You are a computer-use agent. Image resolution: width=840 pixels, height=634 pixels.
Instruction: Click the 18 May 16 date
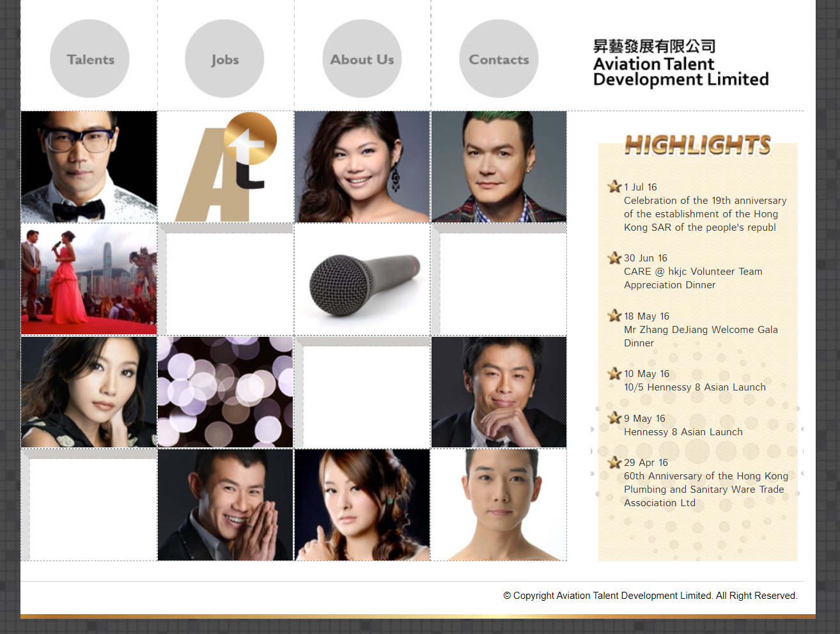click(x=647, y=316)
